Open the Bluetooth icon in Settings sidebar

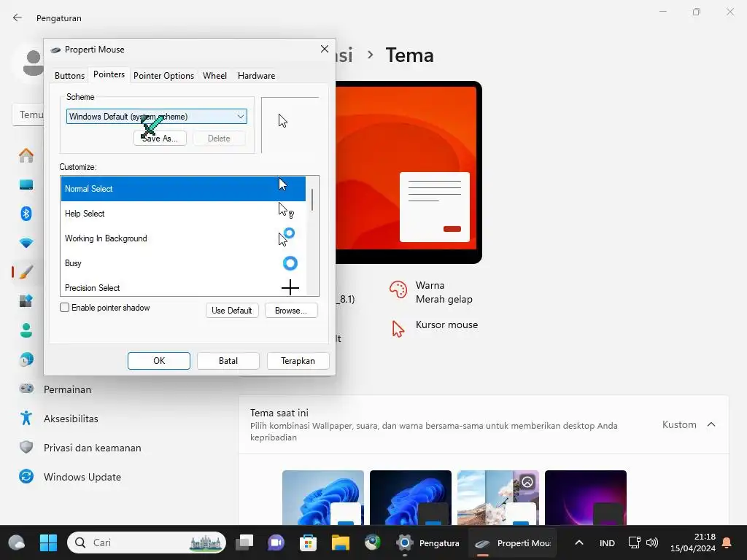point(26,214)
